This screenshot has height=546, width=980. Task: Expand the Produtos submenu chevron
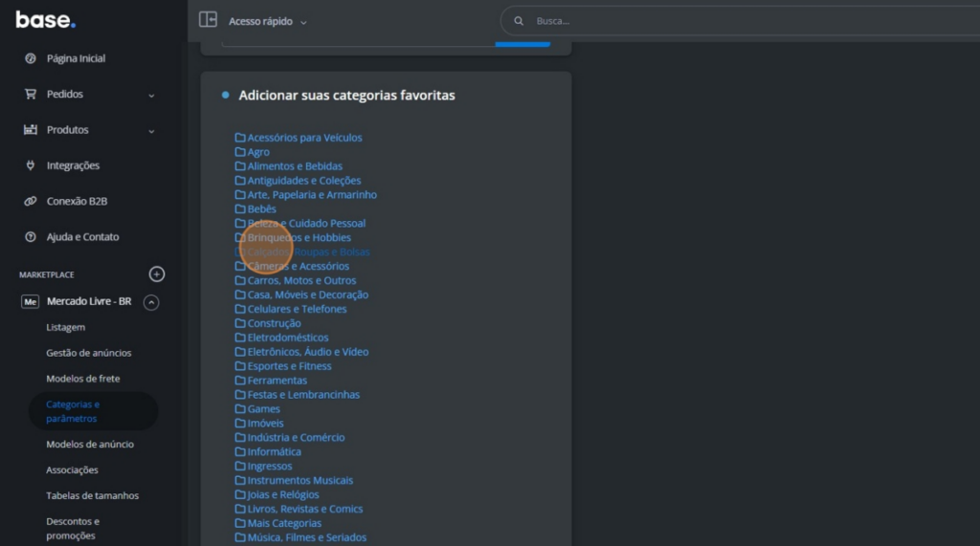coord(151,131)
